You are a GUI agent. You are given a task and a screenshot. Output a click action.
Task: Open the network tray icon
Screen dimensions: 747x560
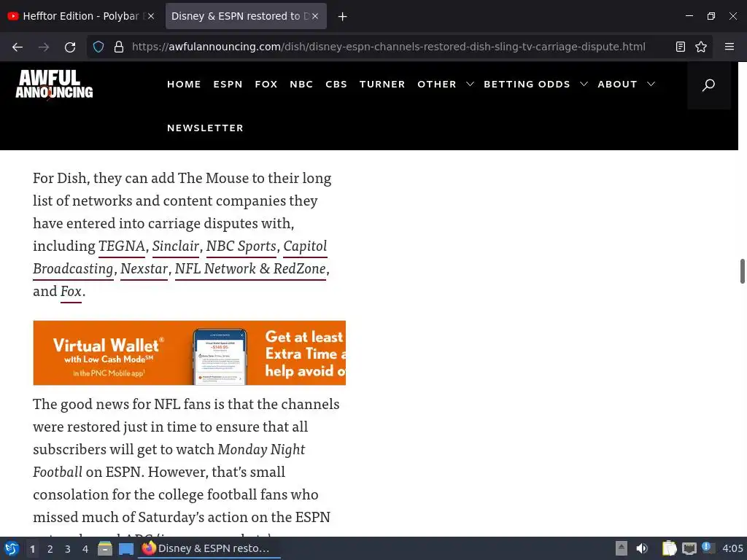[689, 548]
